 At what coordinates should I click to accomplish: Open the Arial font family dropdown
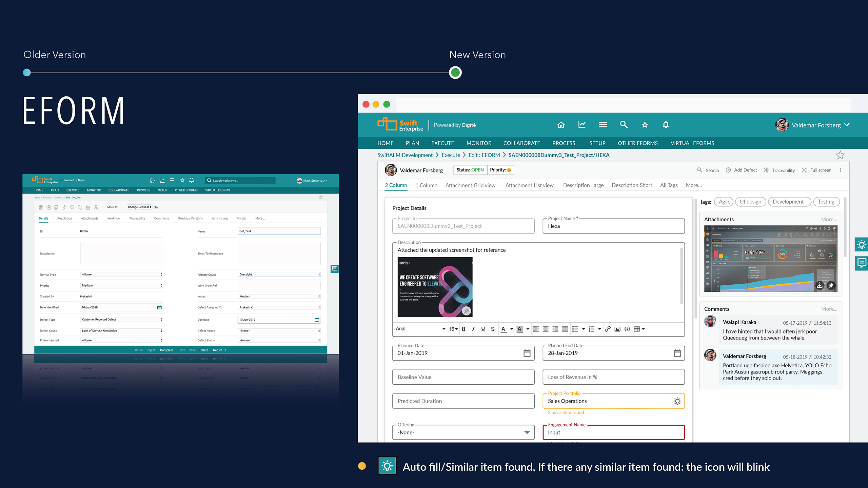pos(420,329)
